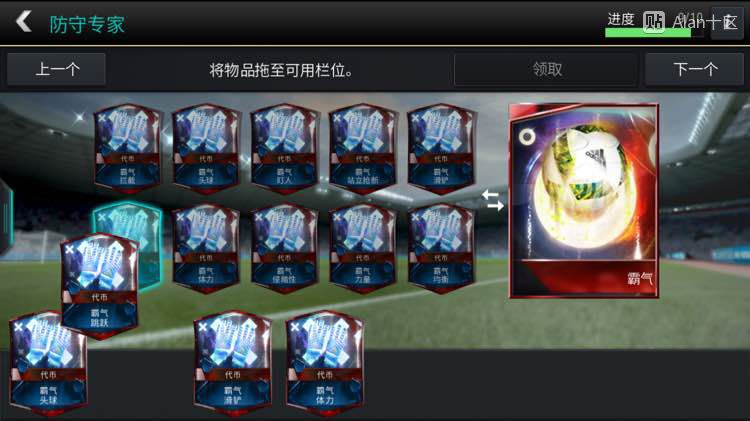Image resolution: width=750 pixels, height=421 pixels.
Task: Remove the 侵略性 token using its X
Action: point(259,217)
